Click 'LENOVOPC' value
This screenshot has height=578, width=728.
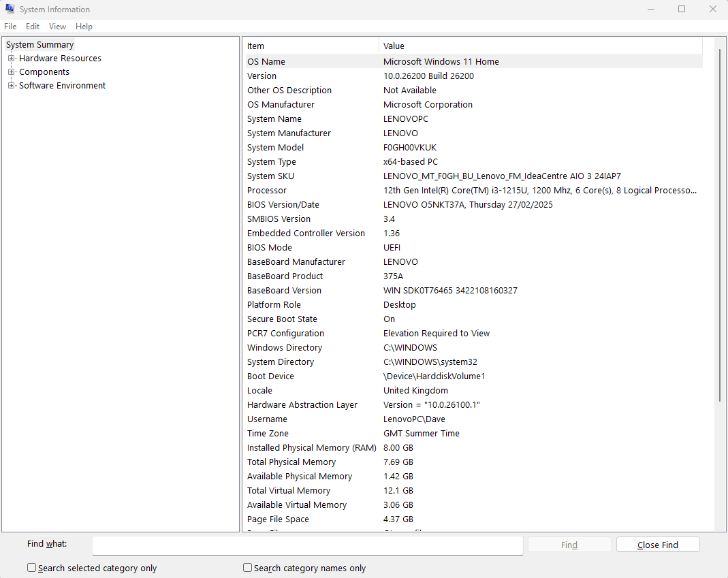tap(406, 119)
